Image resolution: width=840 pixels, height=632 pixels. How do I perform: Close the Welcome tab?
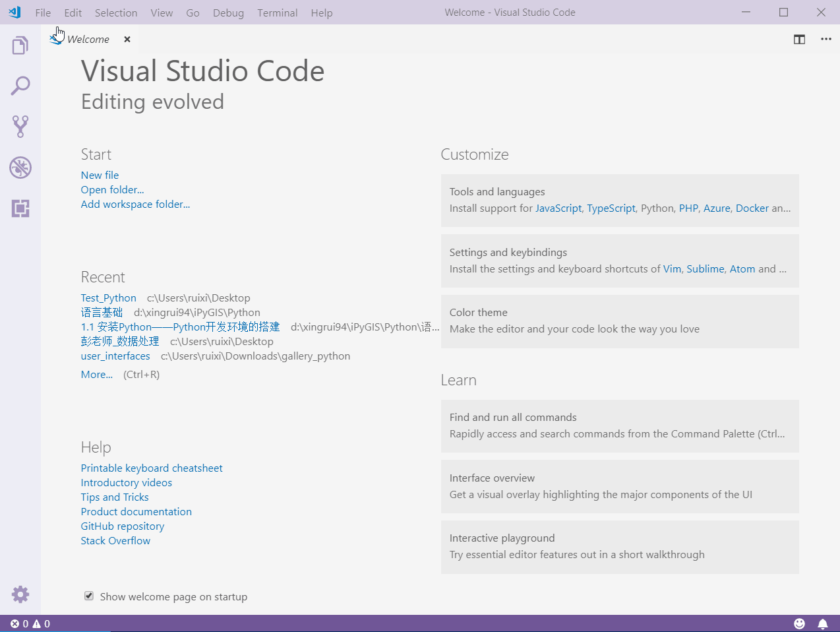pos(127,40)
